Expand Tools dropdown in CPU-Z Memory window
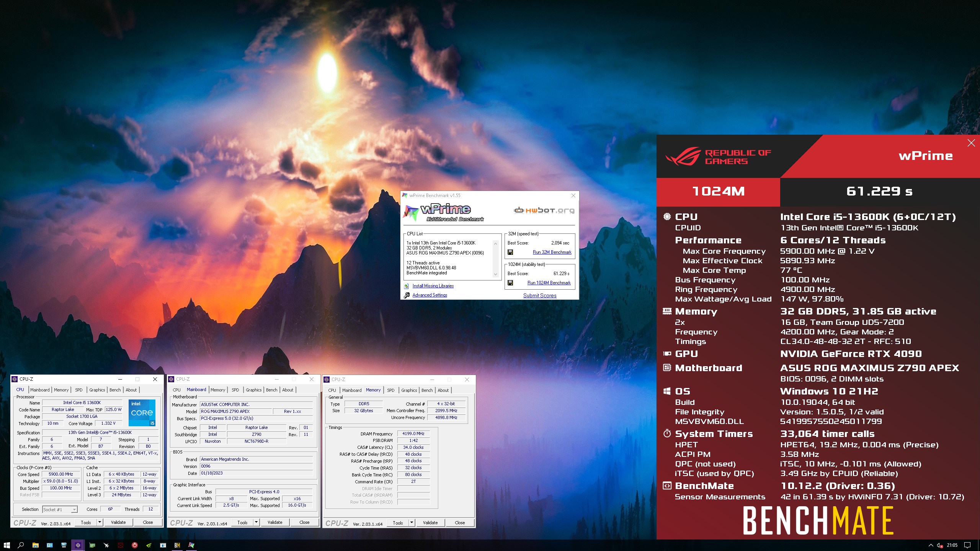The height and width of the screenshot is (551, 980). pos(412,523)
